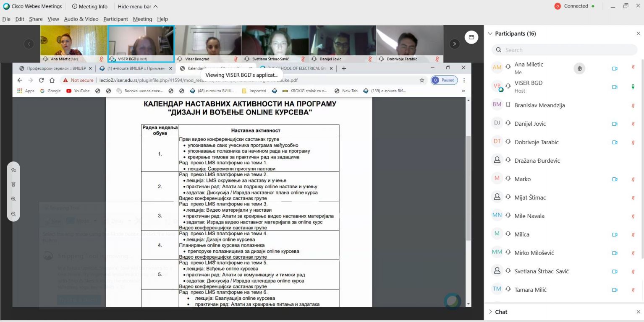Open the Edit menu
This screenshot has width=644, height=322.
pos(20,19)
